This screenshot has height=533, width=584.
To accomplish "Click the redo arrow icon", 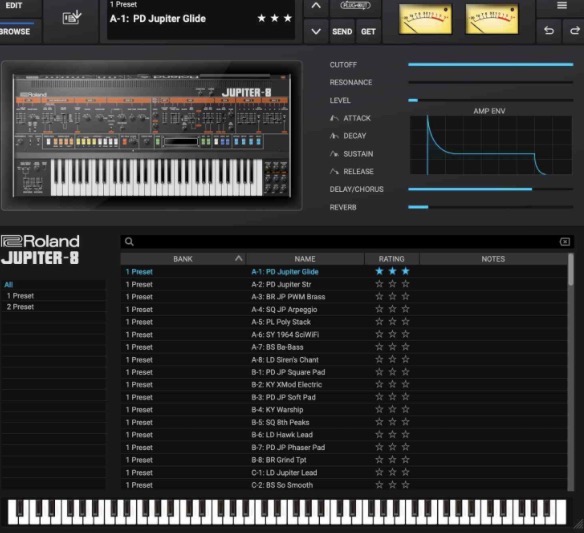I will click(x=574, y=31).
